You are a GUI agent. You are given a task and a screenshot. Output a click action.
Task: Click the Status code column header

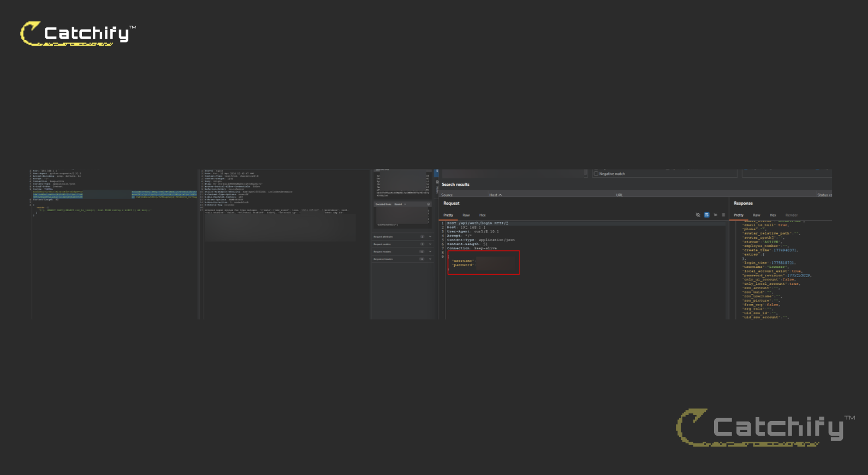coord(824,195)
